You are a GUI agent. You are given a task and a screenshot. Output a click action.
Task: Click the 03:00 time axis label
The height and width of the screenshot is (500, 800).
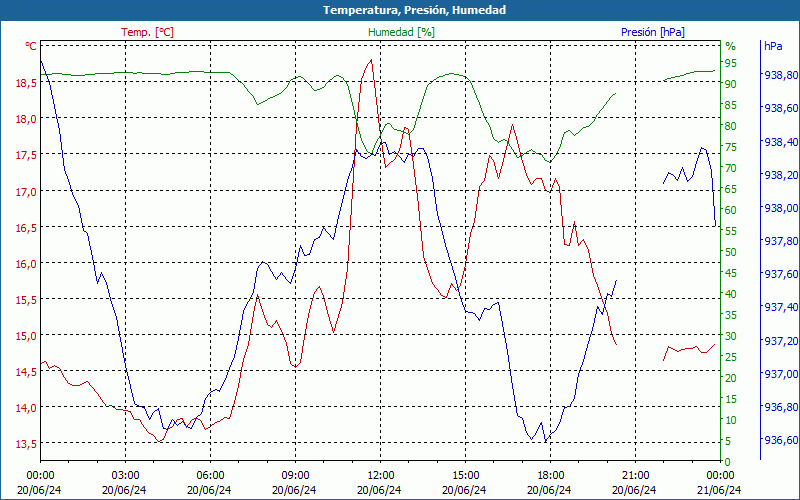tap(126, 476)
